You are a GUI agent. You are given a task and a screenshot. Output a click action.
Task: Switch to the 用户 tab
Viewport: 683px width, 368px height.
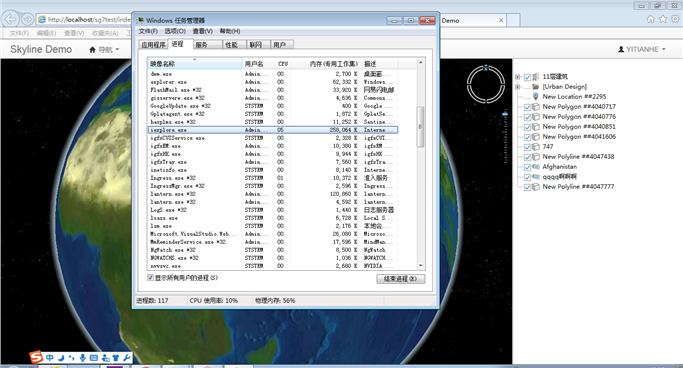(282, 45)
